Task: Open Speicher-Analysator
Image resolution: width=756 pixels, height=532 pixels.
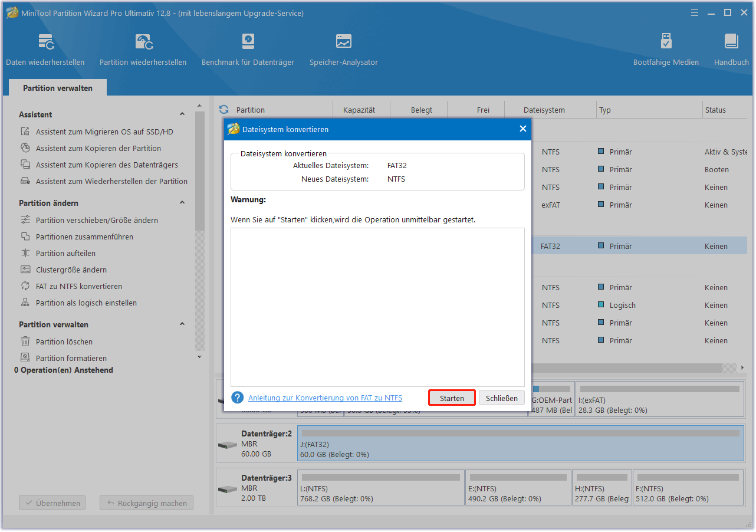Action: [344, 50]
